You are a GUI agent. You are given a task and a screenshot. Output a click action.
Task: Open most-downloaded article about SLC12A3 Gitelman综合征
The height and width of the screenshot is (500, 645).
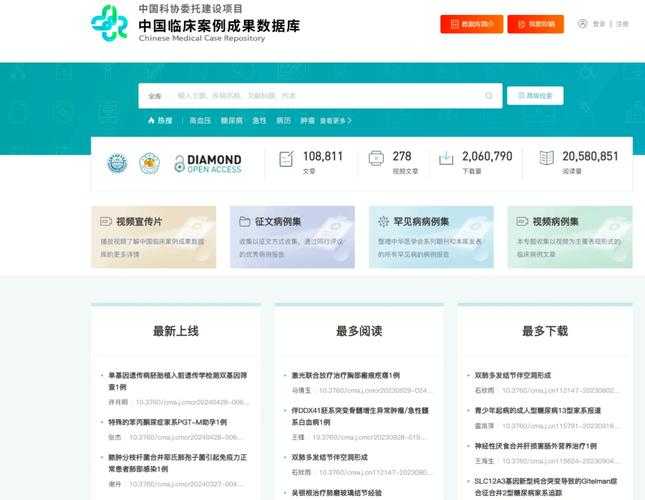(x=546, y=487)
